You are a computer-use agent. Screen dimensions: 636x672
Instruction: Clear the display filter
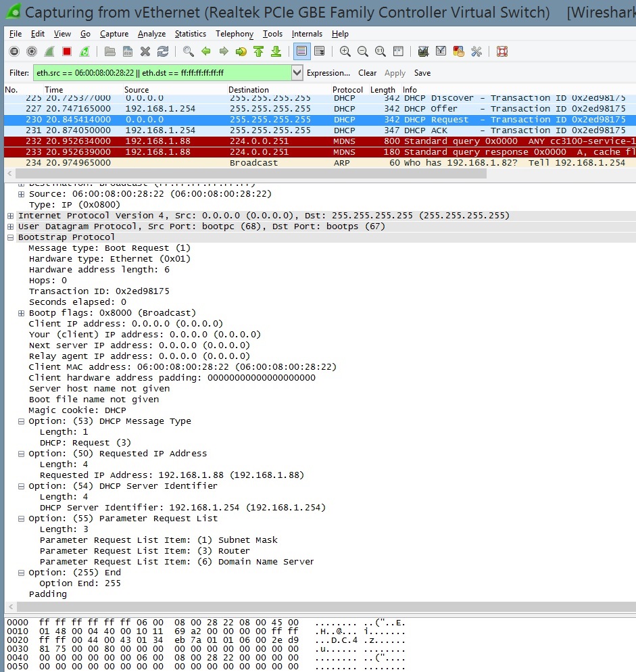pos(367,73)
